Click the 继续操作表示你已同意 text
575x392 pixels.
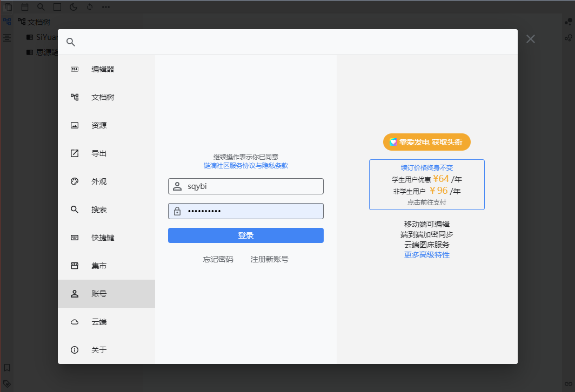tap(246, 157)
